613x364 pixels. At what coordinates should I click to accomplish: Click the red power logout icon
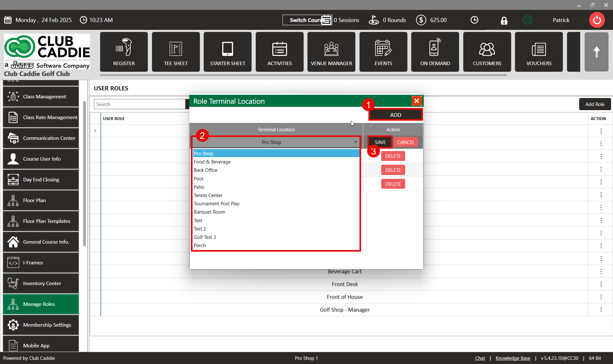(597, 20)
